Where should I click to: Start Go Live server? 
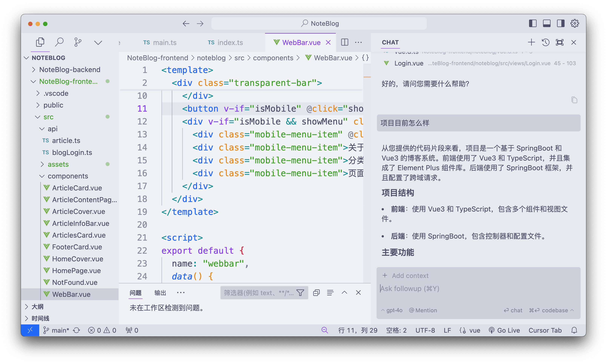coord(504,330)
